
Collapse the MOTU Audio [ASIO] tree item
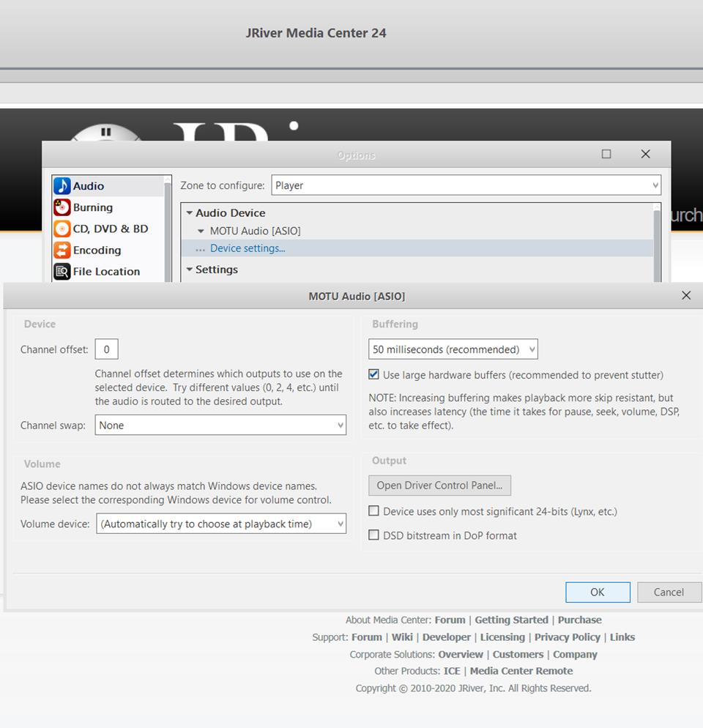tap(201, 231)
